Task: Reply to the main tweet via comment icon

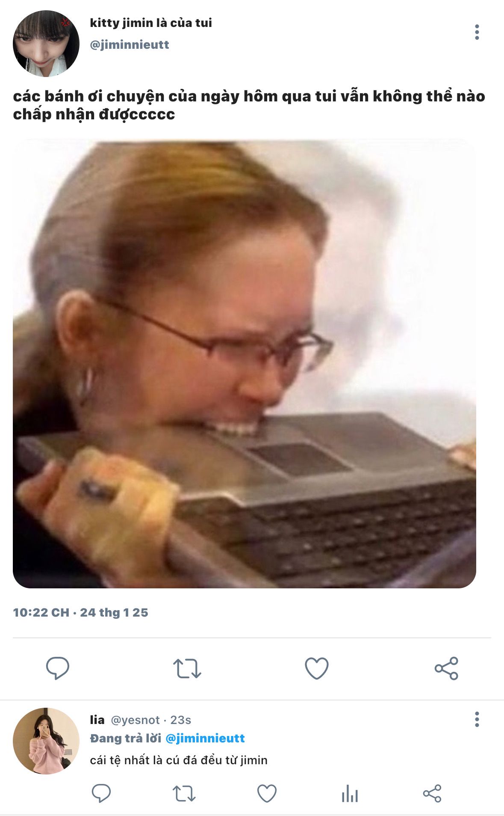Action: pyautogui.click(x=58, y=668)
